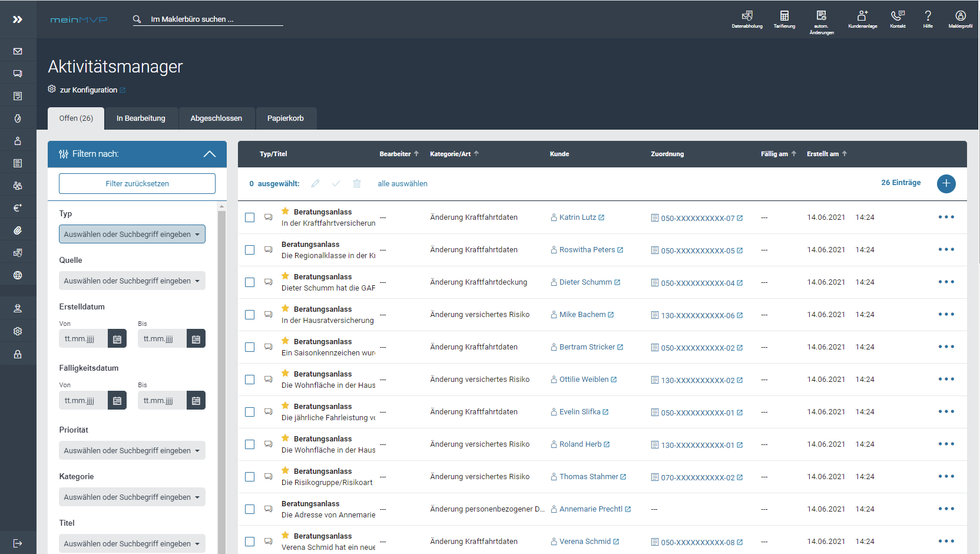
Task: Select checkbox for Dieter Schumm row
Action: pyautogui.click(x=250, y=282)
